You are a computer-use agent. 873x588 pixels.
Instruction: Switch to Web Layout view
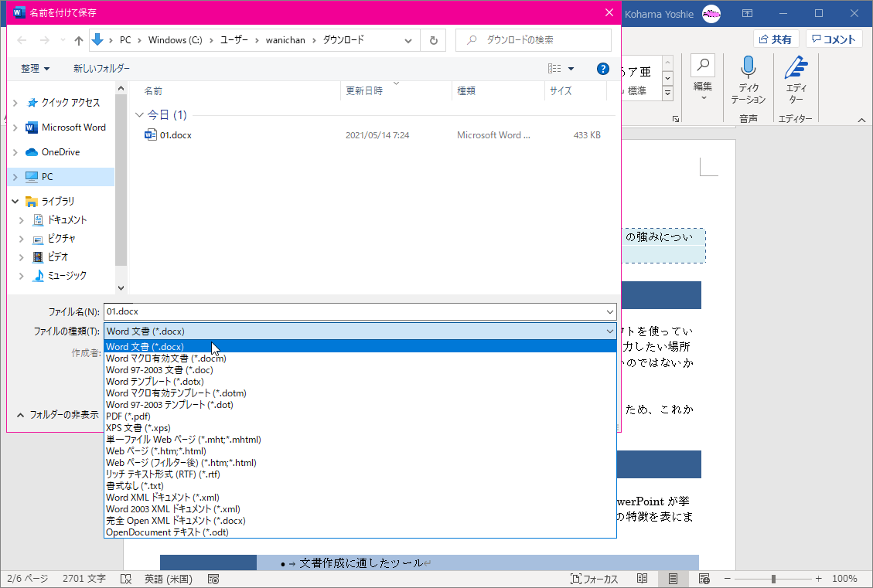[x=704, y=579]
